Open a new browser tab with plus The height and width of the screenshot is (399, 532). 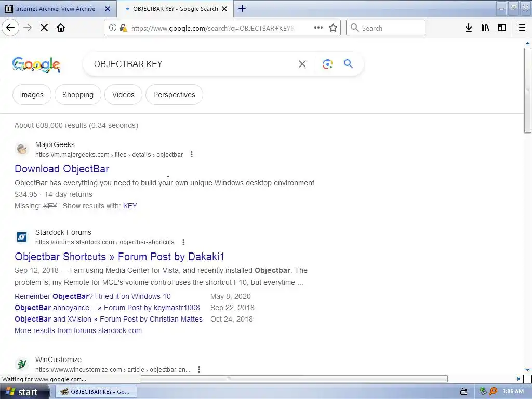click(x=242, y=8)
